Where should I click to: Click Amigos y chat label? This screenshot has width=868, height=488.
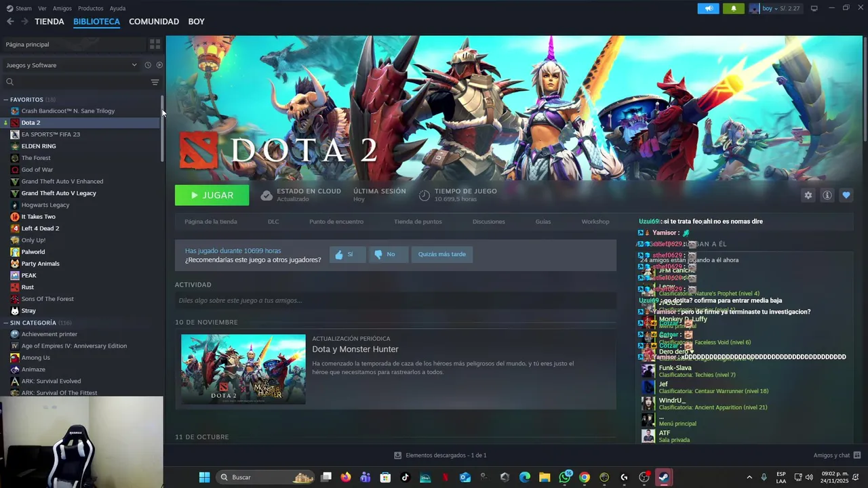pos(831,455)
